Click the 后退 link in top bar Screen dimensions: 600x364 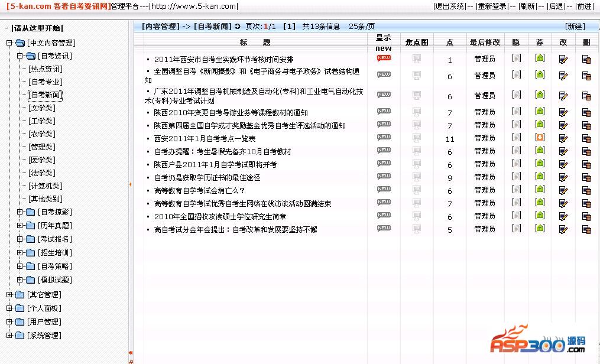556,6
